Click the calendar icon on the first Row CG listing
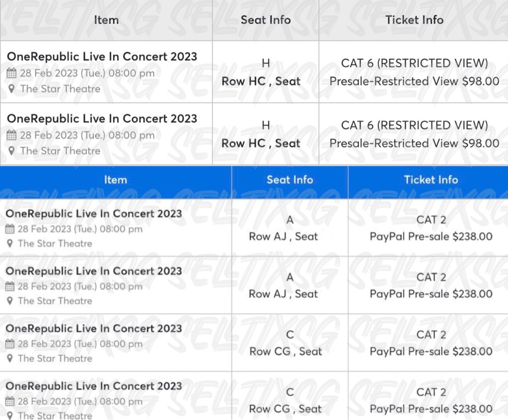Screen dimensions: 508x420 pyautogui.click(x=10, y=344)
